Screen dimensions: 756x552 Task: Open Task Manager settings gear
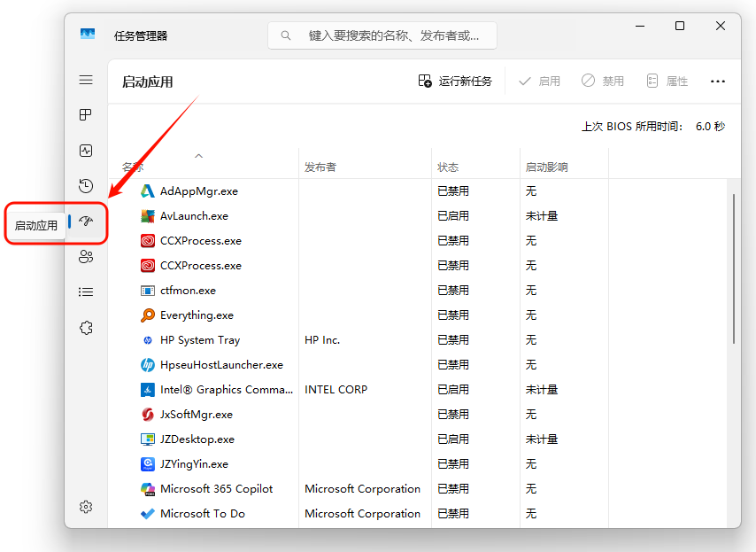pos(86,507)
